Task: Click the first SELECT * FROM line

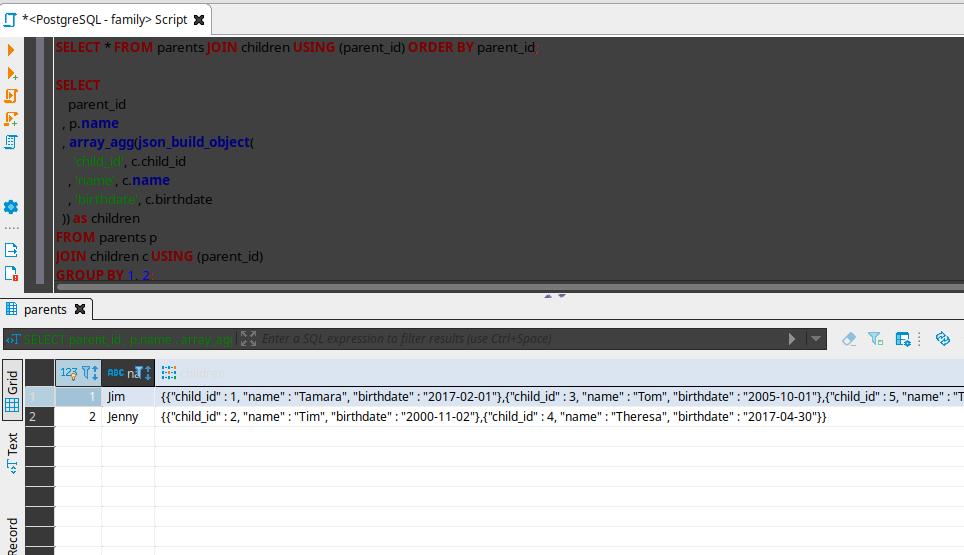Action: pyautogui.click(x=297, y=47)
